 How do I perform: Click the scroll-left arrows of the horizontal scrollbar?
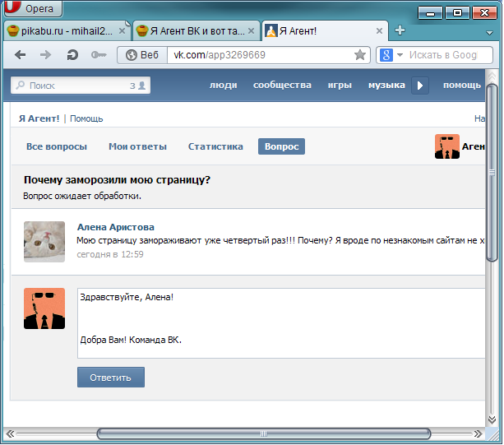click(10, 433)
